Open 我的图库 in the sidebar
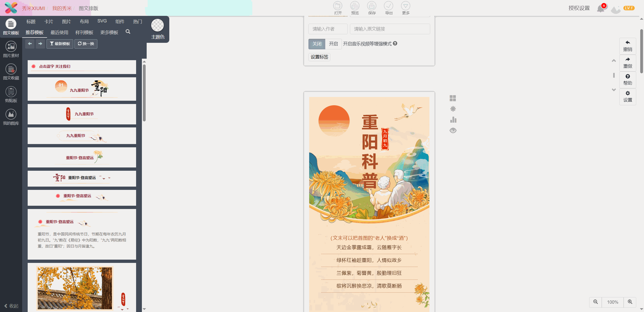 coord(11,117)
